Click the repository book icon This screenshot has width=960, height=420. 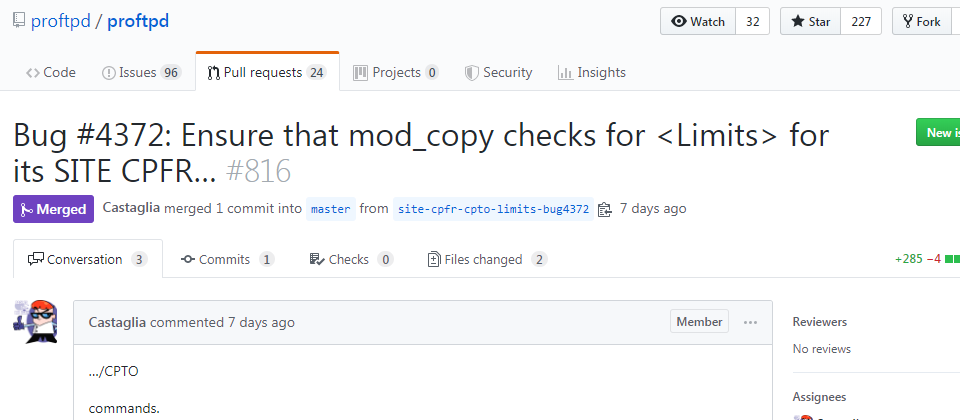tap(19, 21)
